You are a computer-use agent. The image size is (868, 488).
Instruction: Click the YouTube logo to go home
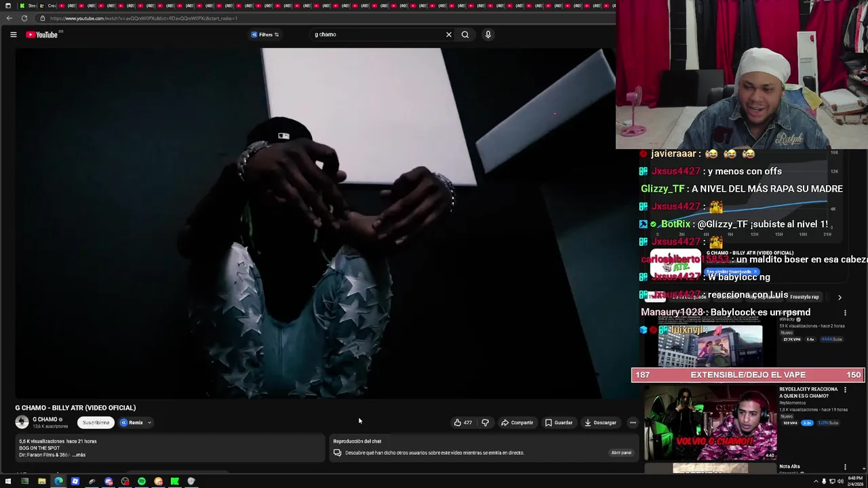click(x=42, y=35)
